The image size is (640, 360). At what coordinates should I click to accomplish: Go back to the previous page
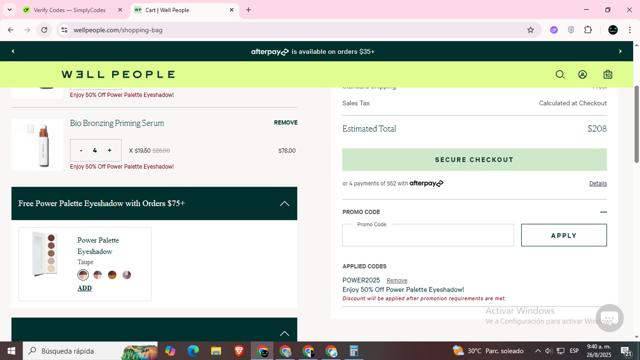[x=11, y=30]
